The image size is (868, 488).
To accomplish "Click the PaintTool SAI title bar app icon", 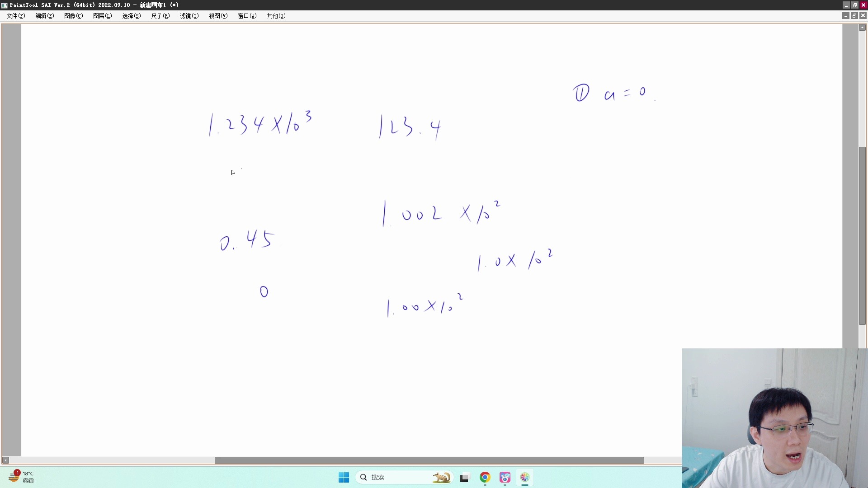I will [x=4, y=5].
